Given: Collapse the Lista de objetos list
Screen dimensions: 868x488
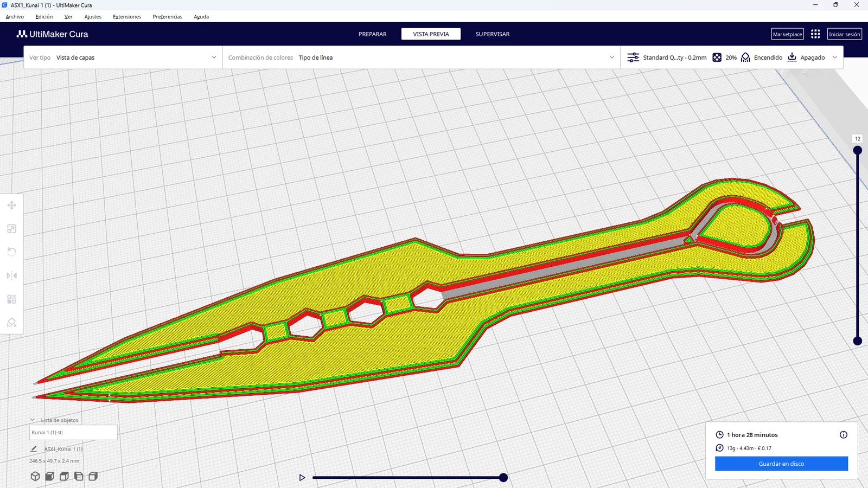Looking at the screenshot, I should [32, 420].
